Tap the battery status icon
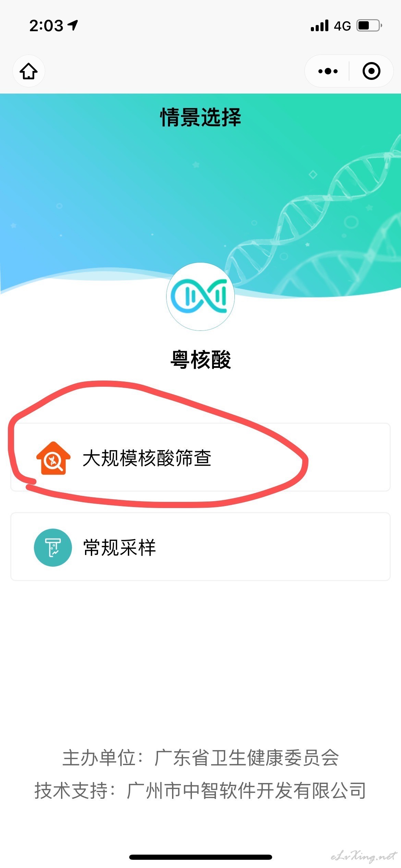The height and width of the screenshot is (868, 401). pos(369,26)
